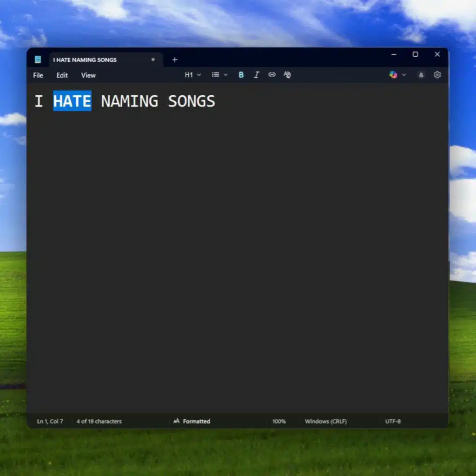Open the File menu
This screenshot has width=476, height=476.
pos(38,75)
